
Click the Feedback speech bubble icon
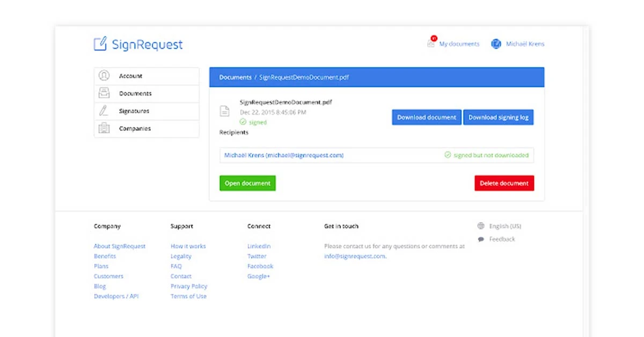point(481,239)
